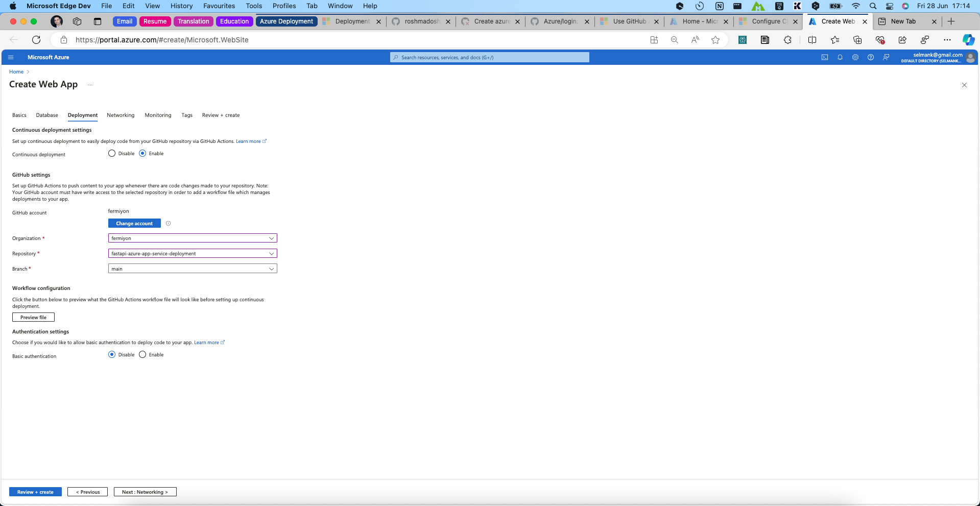The image size is (980, 506).
Task: Open Learn more link for basic authentication
Action: pyautogui.click(x=209, y=342)
